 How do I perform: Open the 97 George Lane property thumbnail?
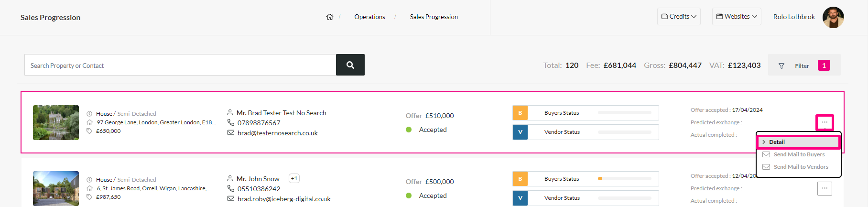tap(56, 122)
